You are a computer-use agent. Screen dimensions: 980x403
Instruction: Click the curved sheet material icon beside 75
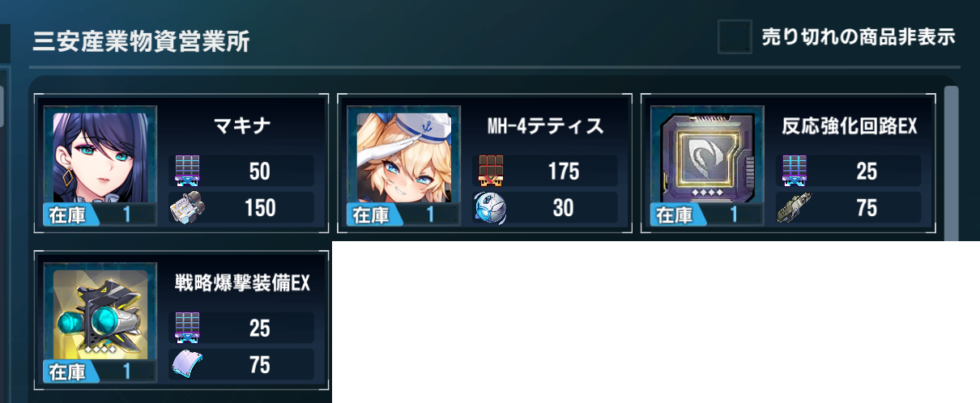(x=188, y=365)
